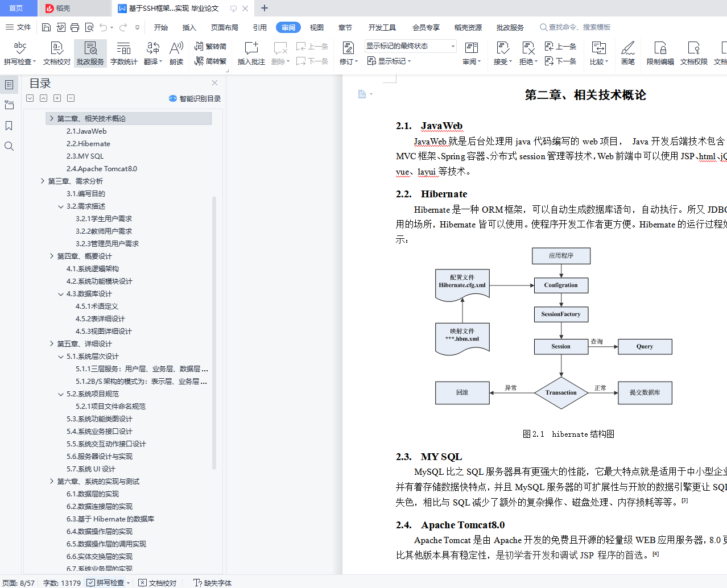
Task: Switch to the 首页 tab
Action: tap(16, 9)
